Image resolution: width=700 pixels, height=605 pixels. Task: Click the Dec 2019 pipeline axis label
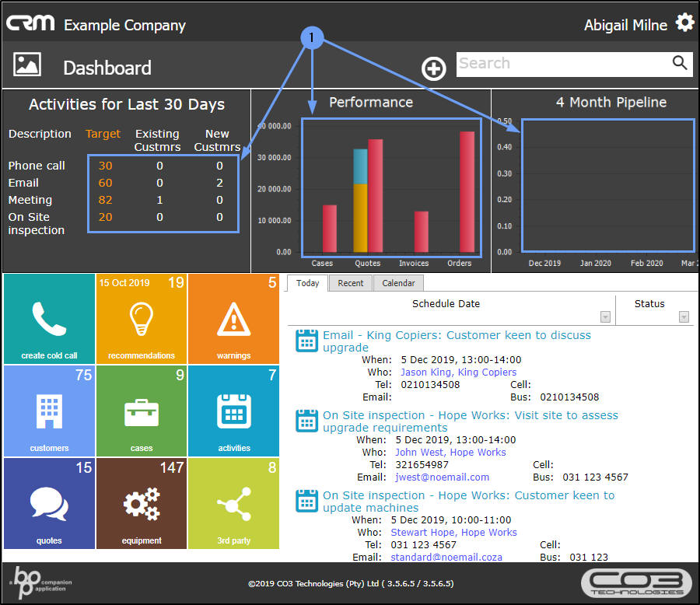544,263
